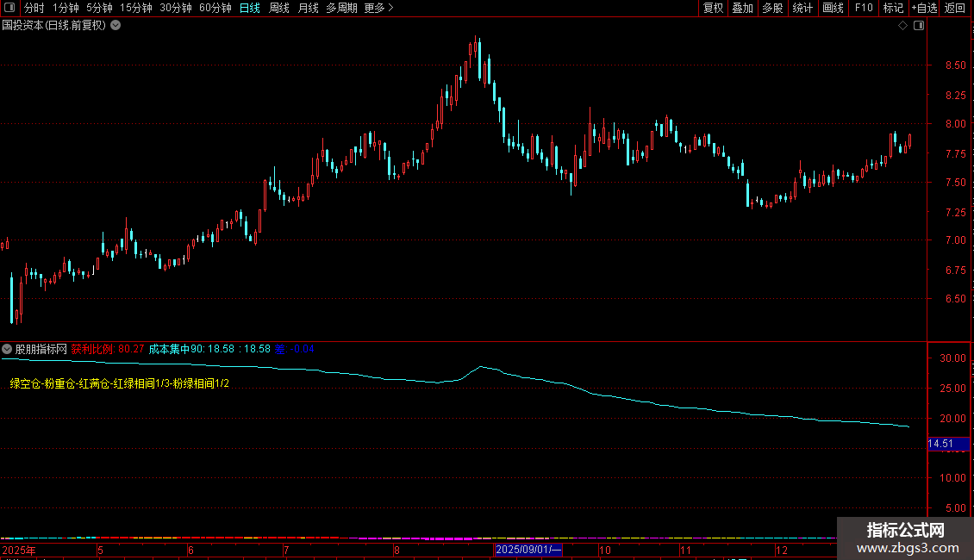
Task: Open the 国投资本 chart settings dropdown arrow
Action: [116, 26]
